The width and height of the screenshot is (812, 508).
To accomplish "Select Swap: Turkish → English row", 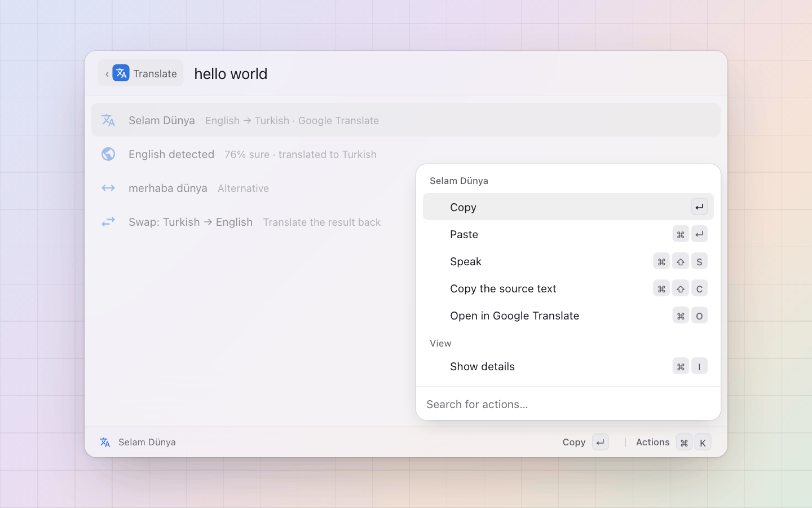I will click(254, 222).
